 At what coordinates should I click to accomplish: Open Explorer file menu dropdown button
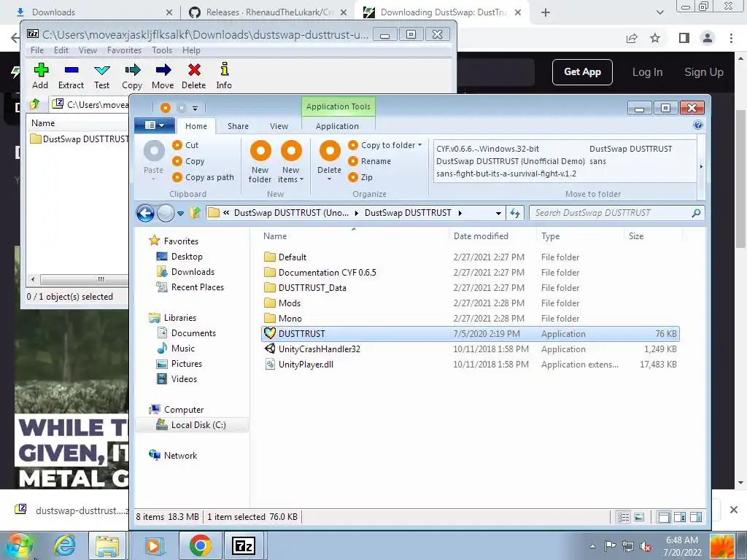155,125
